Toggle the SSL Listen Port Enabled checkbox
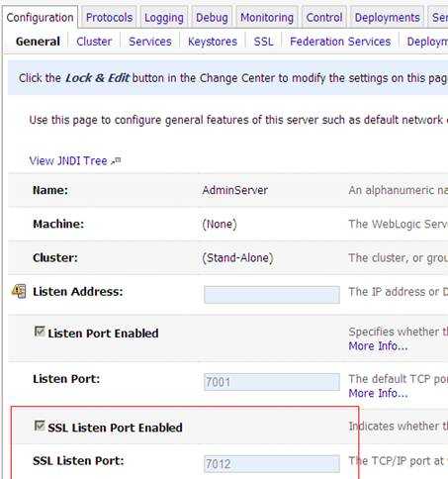448x479 pixels. coord(40,426)
